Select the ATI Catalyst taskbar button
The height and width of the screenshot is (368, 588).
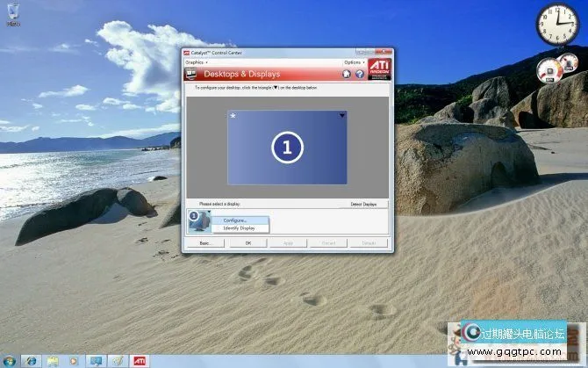click(139, 360)
